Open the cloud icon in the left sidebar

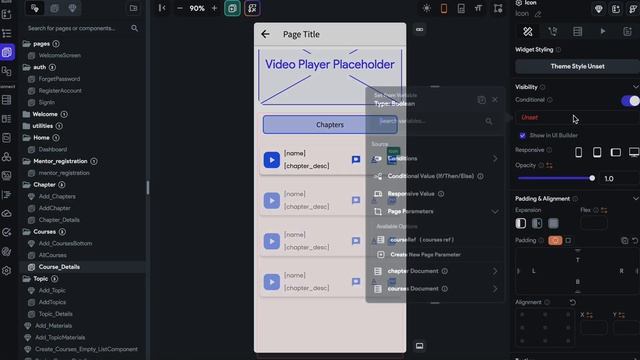pyautogui.click(x=7, y=213)
